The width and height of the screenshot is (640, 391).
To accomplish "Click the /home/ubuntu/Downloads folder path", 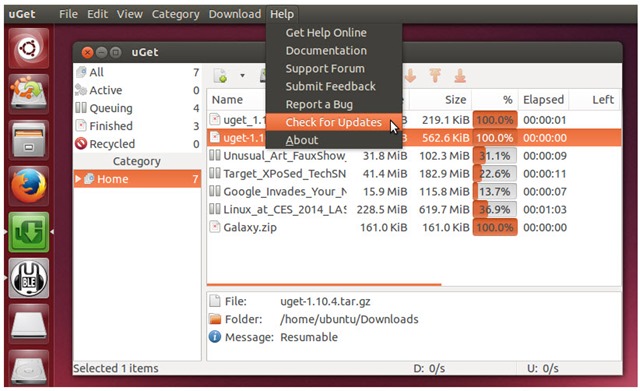I will click(x=349, y=319).
